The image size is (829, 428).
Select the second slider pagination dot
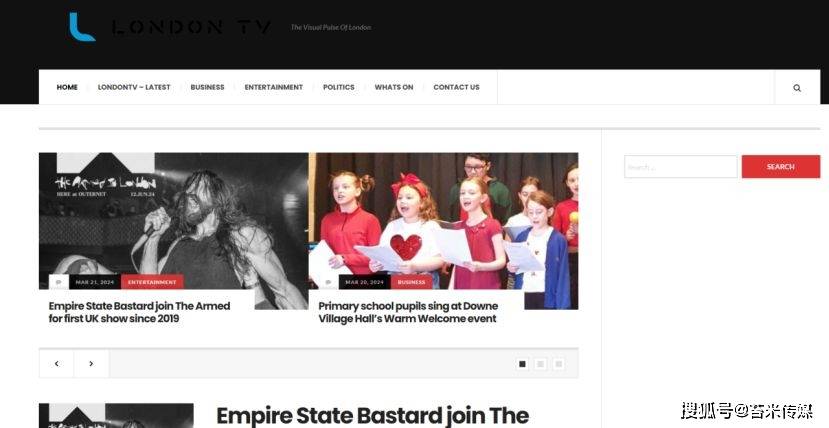[540, 364]
